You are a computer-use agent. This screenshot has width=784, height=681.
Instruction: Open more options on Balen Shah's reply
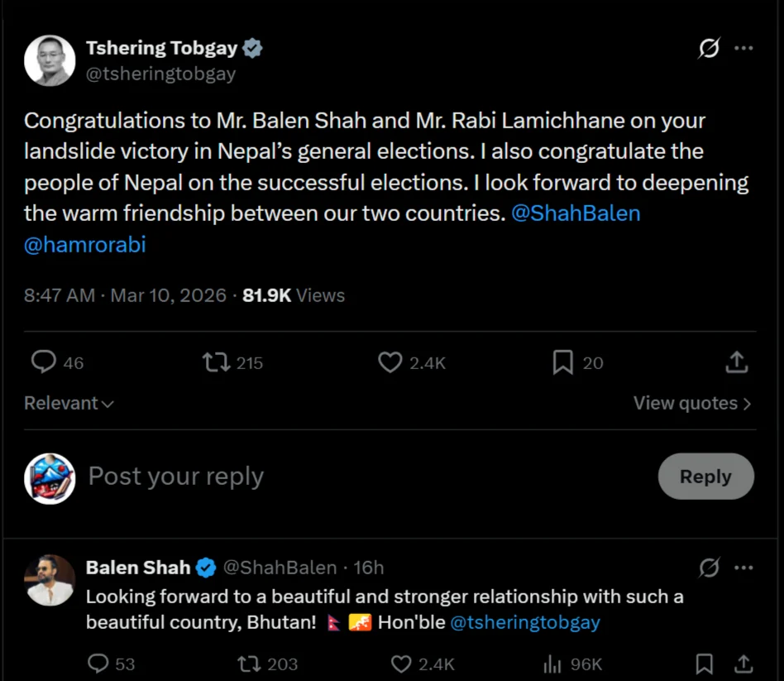point(743,568)
